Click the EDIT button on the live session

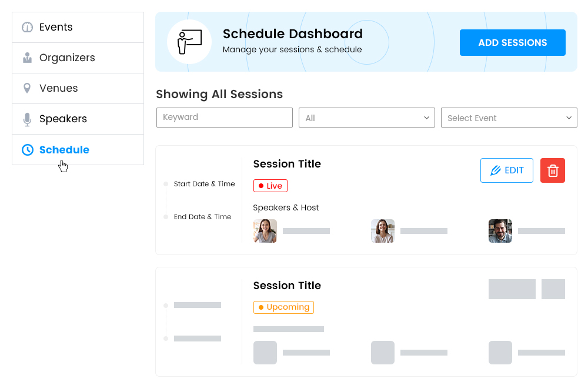[x=506, y=170]
